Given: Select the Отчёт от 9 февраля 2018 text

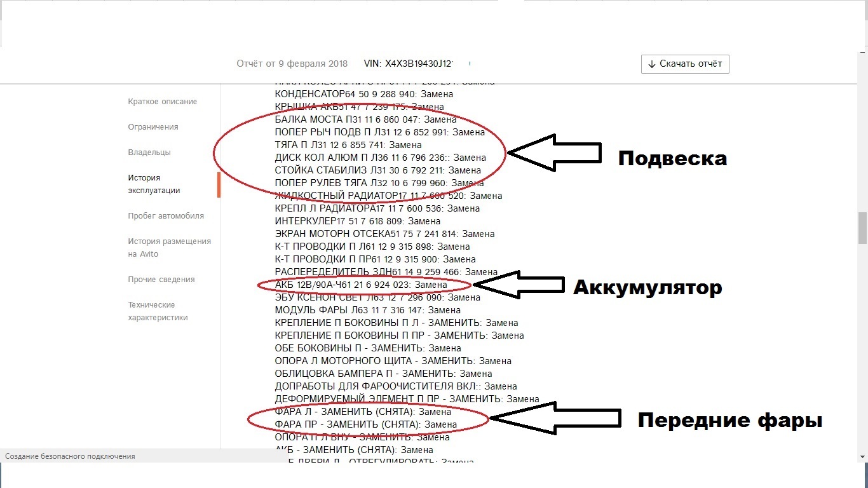Looking at the screenshot, I should tap(292, 64).
